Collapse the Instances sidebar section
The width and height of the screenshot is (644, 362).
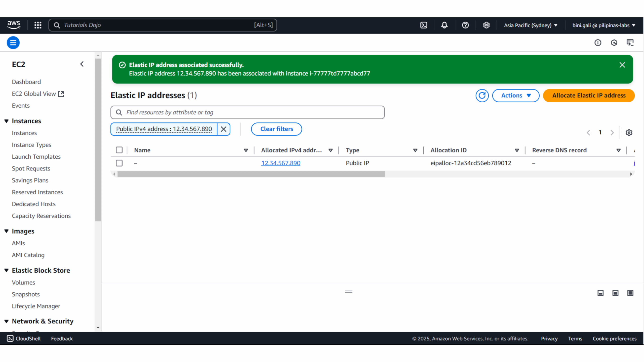[7, 121]
